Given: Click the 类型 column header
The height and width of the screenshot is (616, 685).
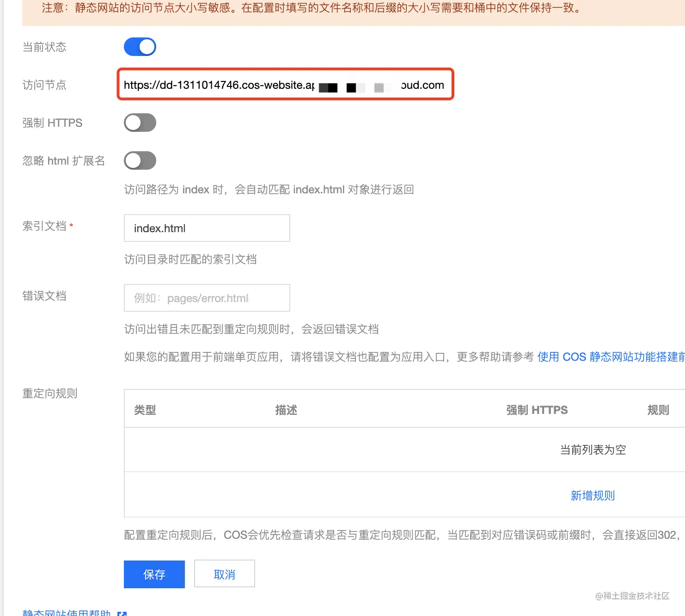Looking at the screenshot, I should [x=145, y=410].
